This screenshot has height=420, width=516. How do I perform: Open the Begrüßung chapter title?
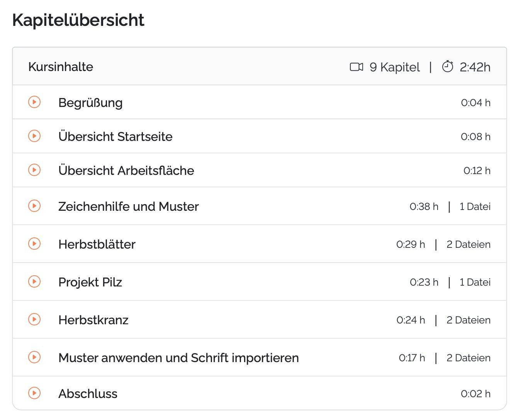pos(90,103)
